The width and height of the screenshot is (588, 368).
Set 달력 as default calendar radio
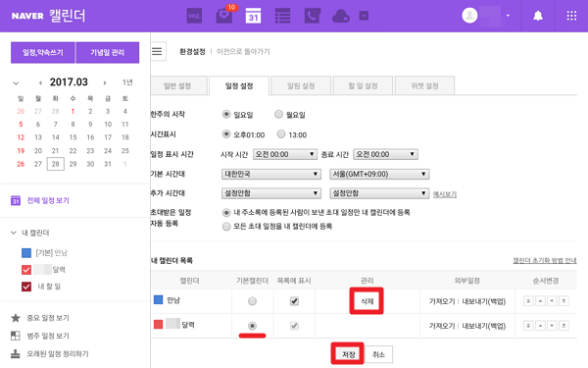(253, 326)
